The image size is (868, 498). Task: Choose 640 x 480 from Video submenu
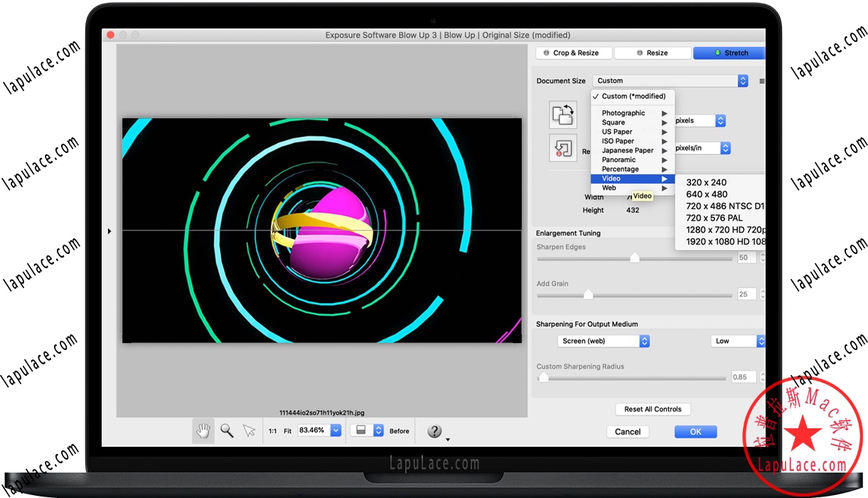click(x=707, y=194)
